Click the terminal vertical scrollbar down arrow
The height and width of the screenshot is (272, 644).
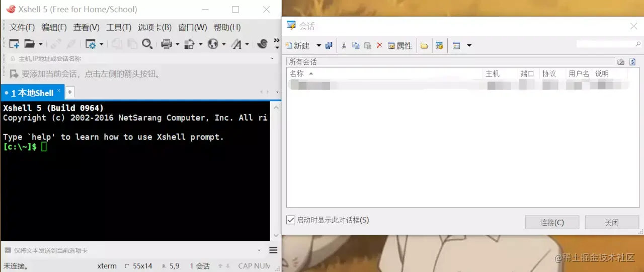276,235
